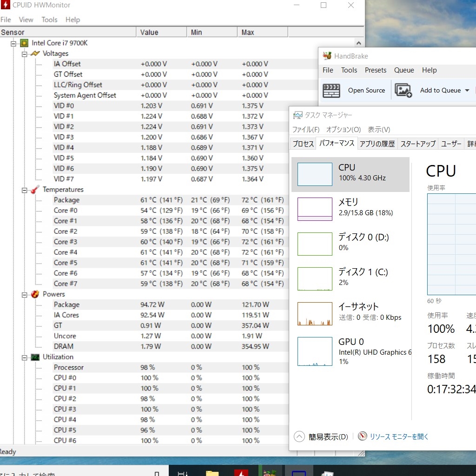Collapse the Utilization tree branch
This screenshot has height=476, width=476.
(x=24, y=357)
